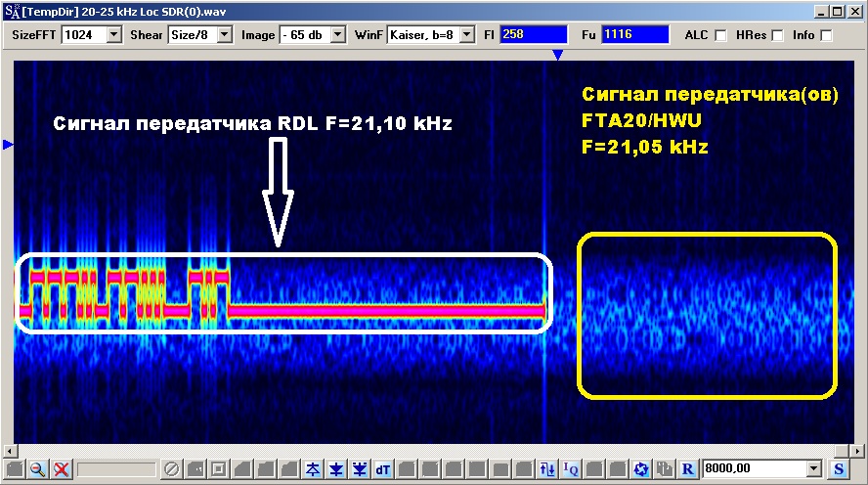Click the up-down arrows swap icon

pyautogui.click(x=547, y=469)
